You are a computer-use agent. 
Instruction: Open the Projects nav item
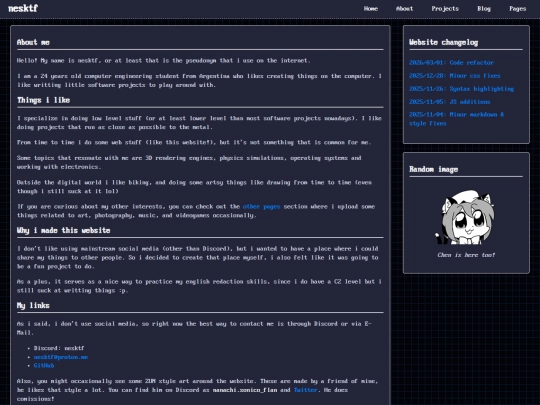tap(445, 9)
